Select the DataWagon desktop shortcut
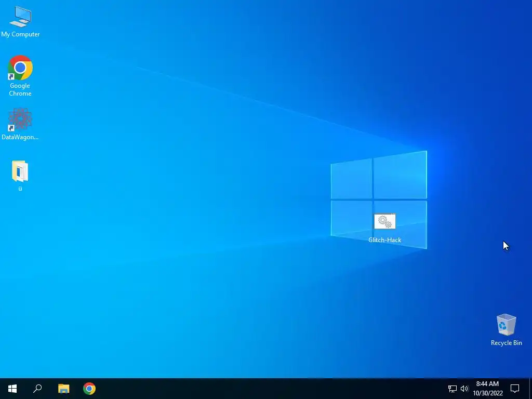This screenshot has height=399, width=532. coord(20,124)
